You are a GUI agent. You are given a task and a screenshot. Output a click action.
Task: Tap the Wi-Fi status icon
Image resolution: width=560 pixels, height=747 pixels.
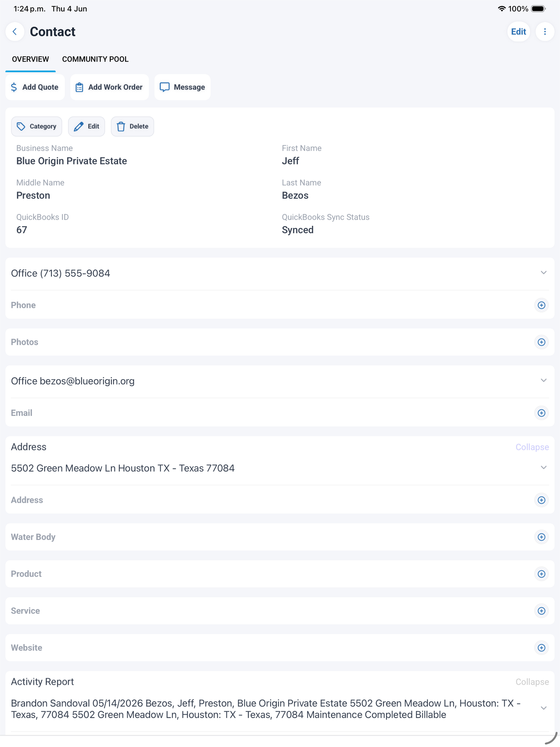(502, 9)
